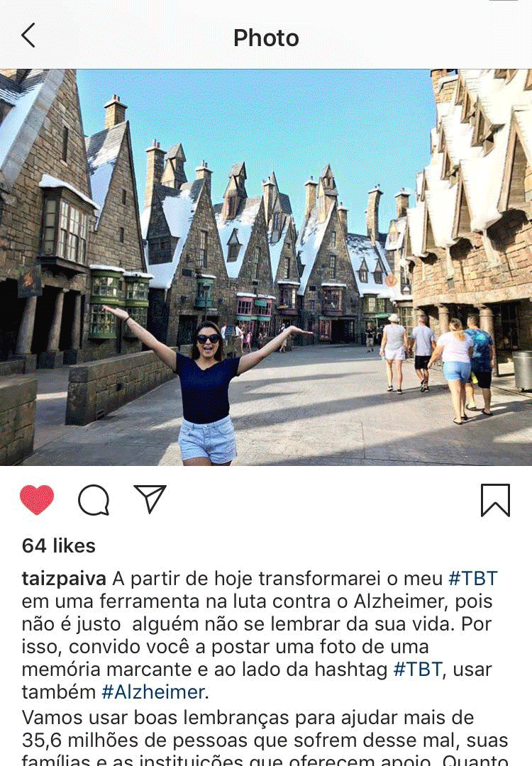Tap the caption line starting "em uma ferramenta"
This screenshot has height=766, width=532.
point(257,601)
